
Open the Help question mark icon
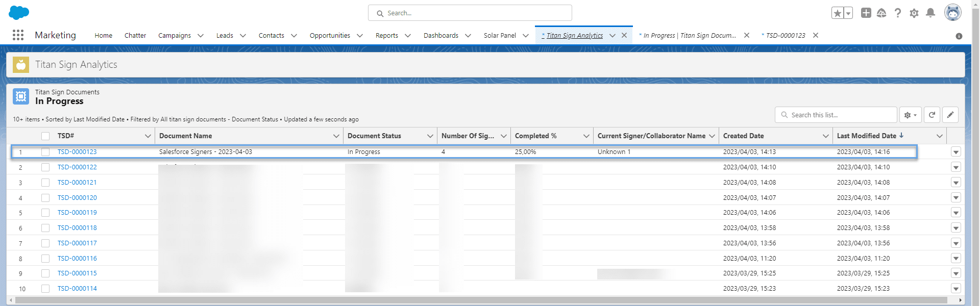point(898,13)
